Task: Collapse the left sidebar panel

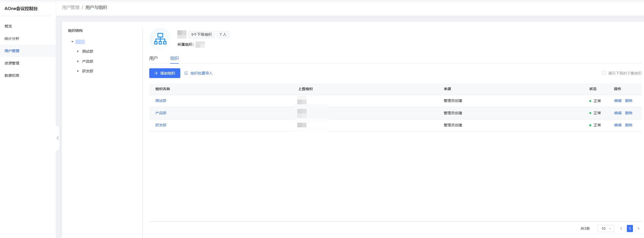Action: point(58,138)
